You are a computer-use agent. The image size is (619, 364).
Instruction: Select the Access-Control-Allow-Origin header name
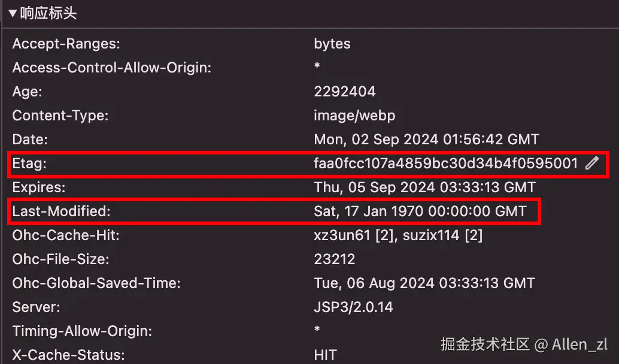click(112, 68)
